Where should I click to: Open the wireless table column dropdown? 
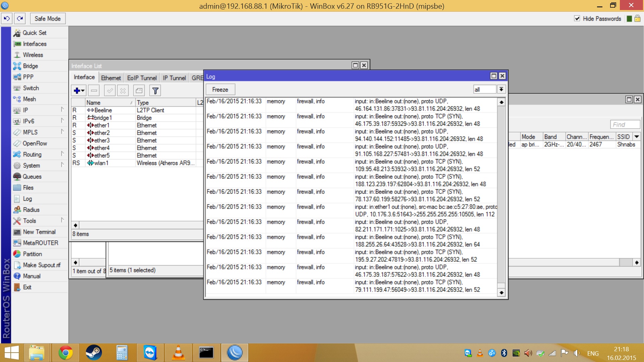tap(636, 137)
